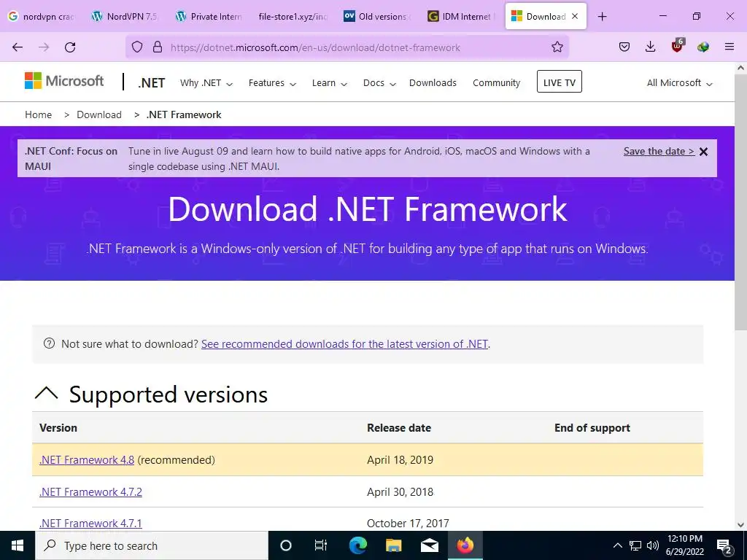Screen dimensions: 747x560
Task: Expand the All Microsoft menu
Action: pos(679,83)
